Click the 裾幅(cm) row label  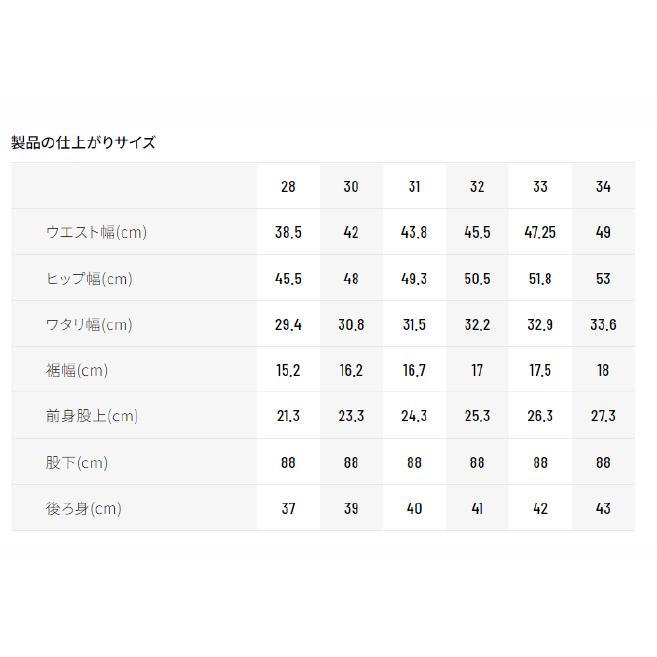(77, 370)
